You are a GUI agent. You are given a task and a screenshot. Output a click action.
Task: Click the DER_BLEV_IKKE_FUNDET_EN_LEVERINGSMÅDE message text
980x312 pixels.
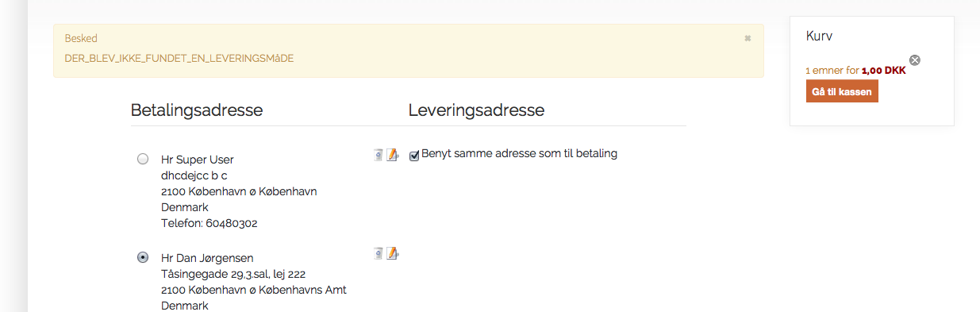174,59
